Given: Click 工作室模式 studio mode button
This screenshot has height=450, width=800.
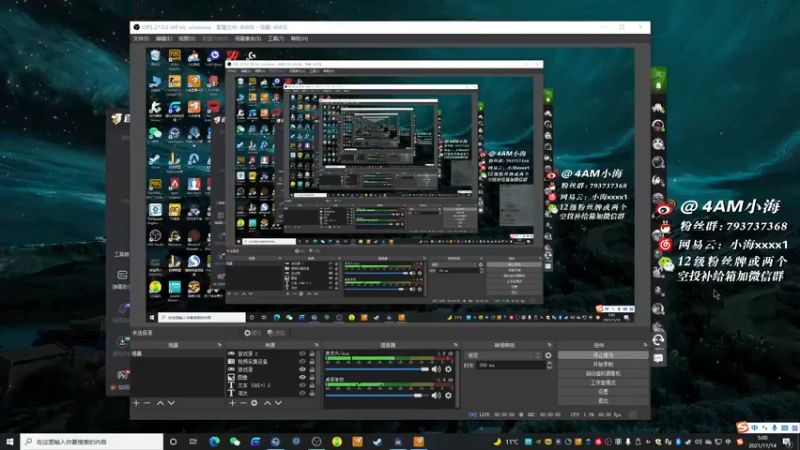Looking at the screenshot, I should [x=603, y=383].
